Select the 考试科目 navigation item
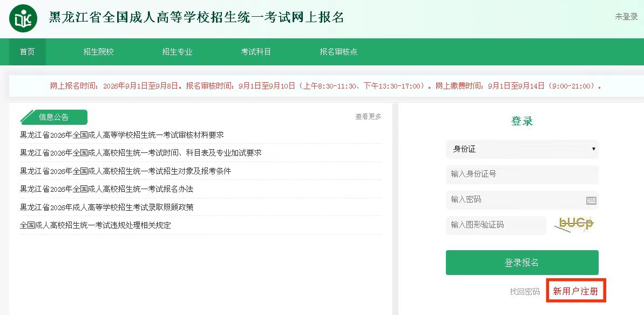 point(256,52)
